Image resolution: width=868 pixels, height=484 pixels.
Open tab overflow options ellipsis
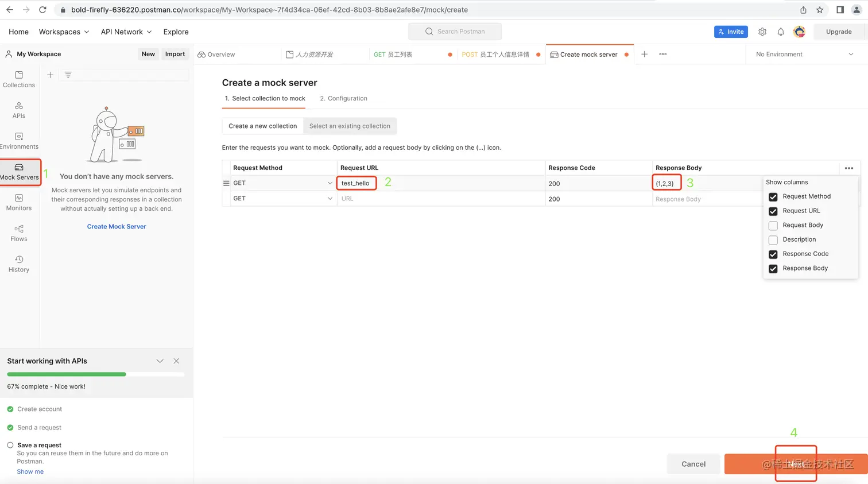click(x=663, y=54)
